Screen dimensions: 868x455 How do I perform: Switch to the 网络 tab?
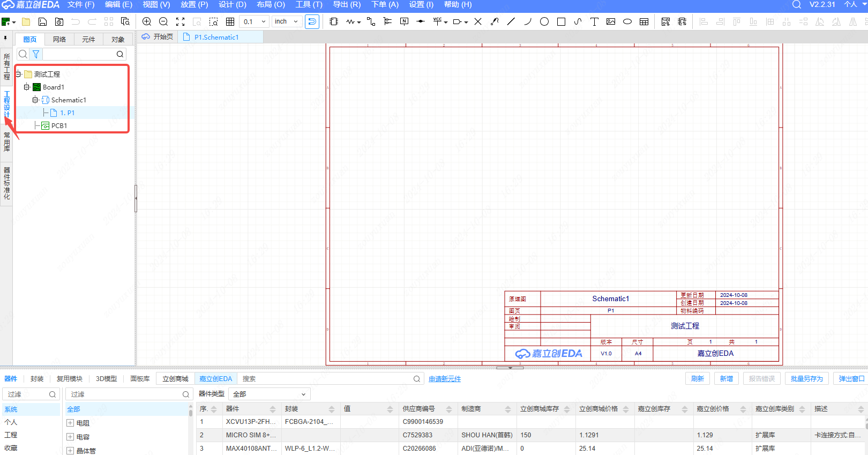click(59, 40)
